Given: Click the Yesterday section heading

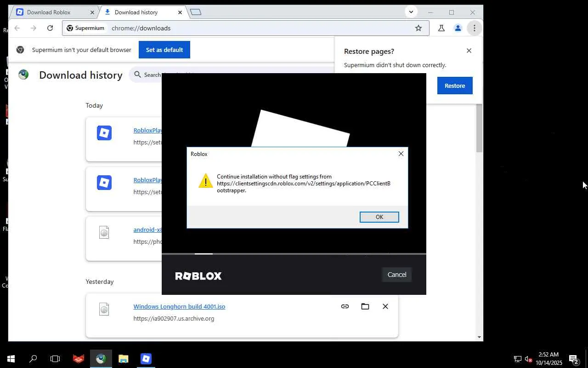Looking at the screenshot, I should [x=100, y=282].
